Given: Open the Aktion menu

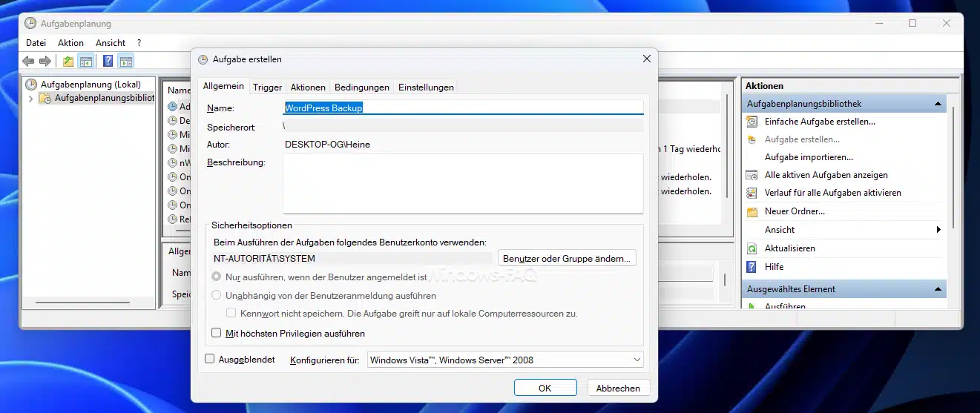Looking at the screenshot, I should [x=70, y=43].
